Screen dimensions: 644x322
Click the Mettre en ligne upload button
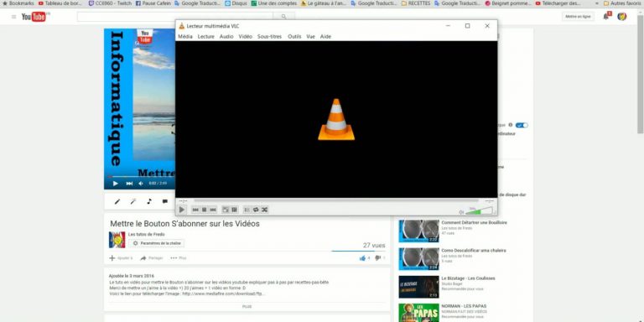point(578,17)
